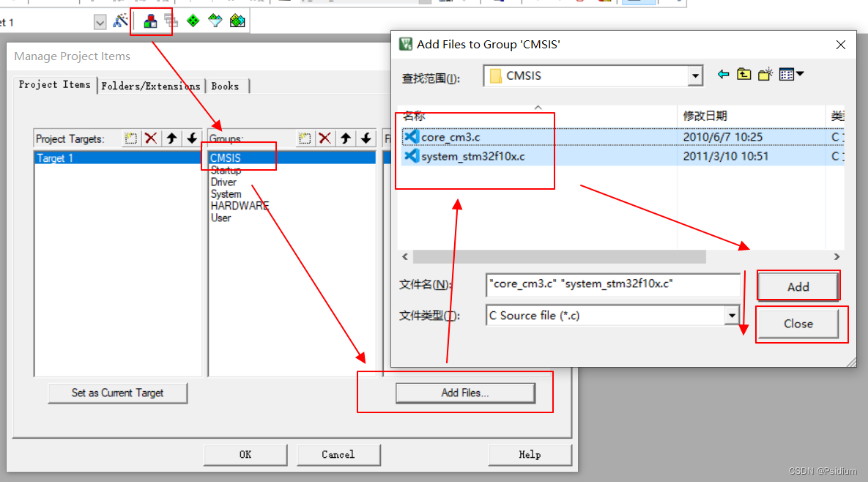This screenshot has width=868, height=482.
Task: Click left arrow of horizontal scrollbar
Action: 405,257
